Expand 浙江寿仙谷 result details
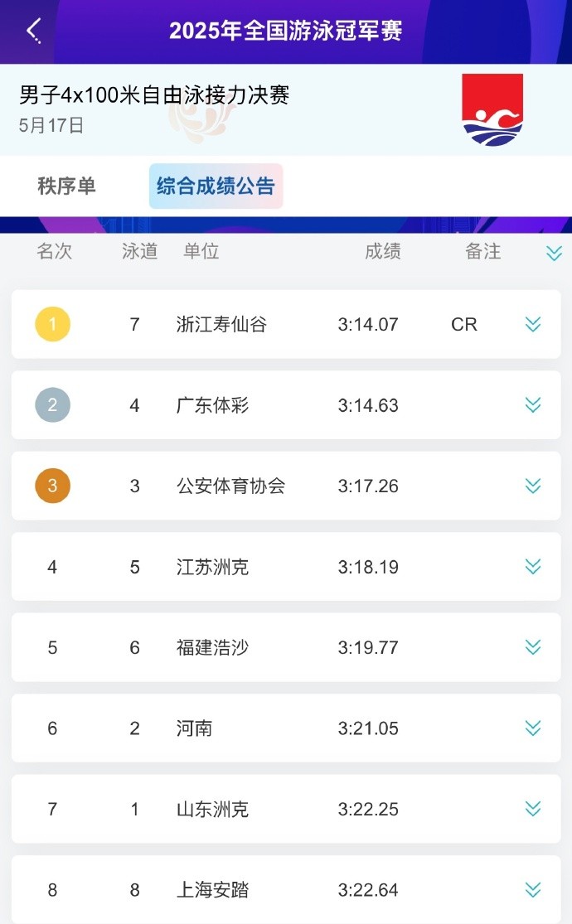Screen dimensions: 572x924 532,324
